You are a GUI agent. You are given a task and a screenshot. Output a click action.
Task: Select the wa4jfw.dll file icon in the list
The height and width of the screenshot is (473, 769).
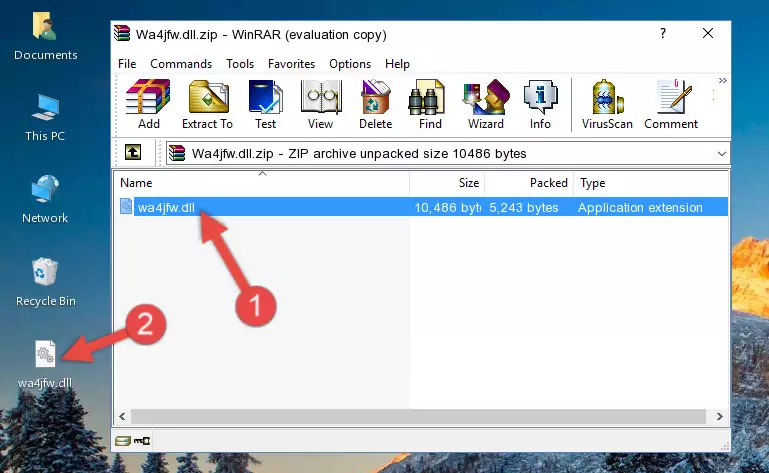pos(126,207)
